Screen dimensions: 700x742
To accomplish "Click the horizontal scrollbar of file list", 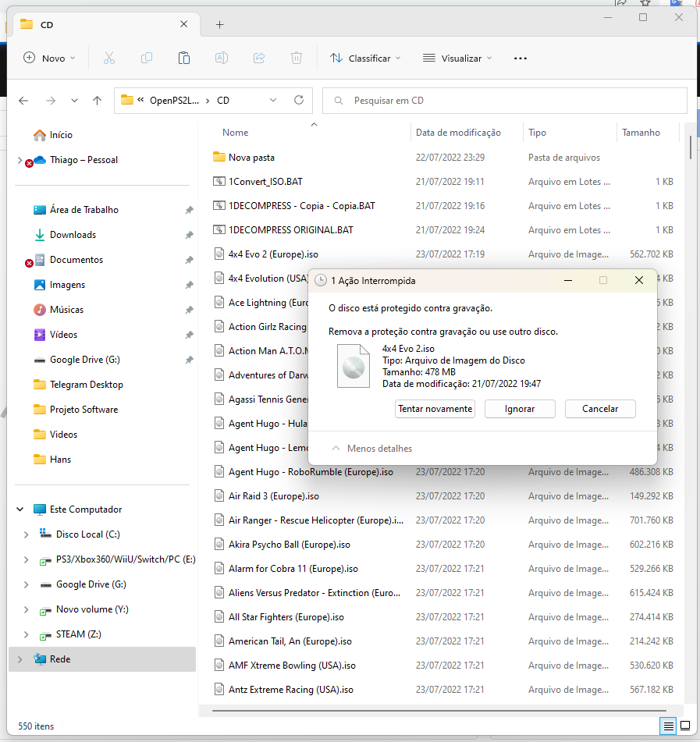I will pos(439,710).
